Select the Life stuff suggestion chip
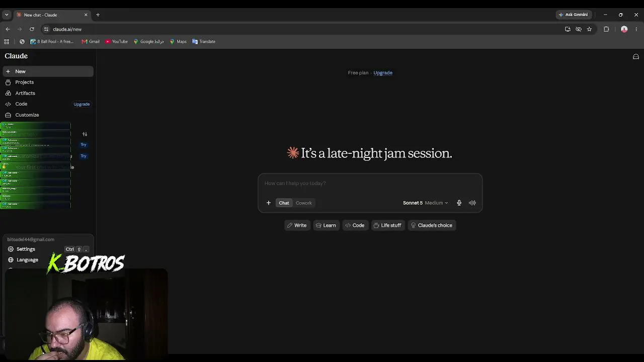This screenshot has width=644, height=362. 387,225
